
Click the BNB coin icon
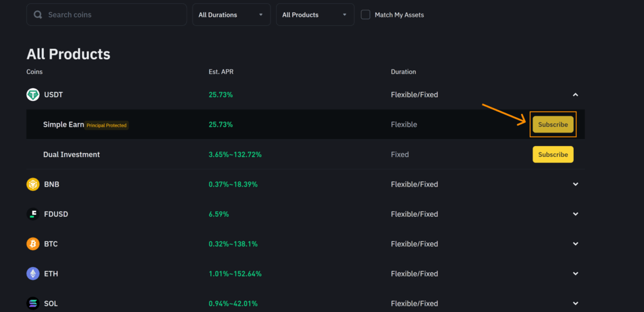point(33,185)
